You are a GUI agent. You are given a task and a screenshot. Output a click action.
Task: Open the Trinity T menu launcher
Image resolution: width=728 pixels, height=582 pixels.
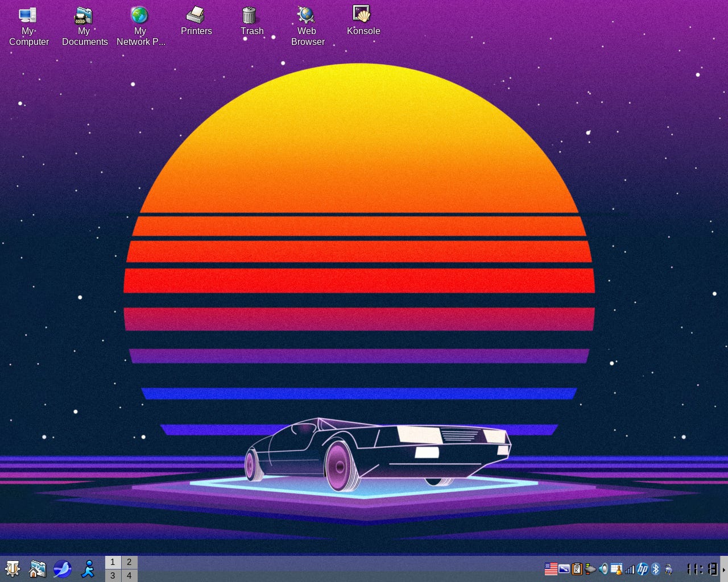(x=13, y=569)
